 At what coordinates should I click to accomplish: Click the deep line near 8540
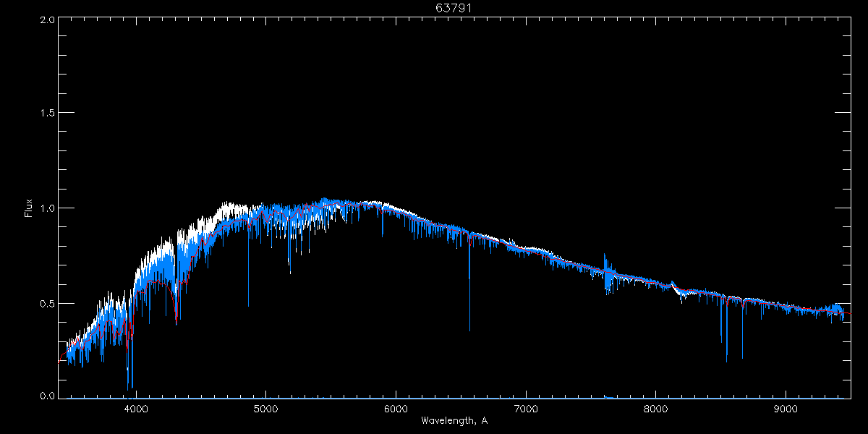point(726,329)
